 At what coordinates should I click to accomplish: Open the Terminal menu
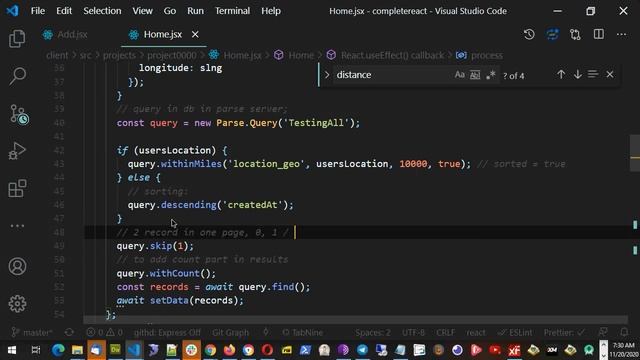[x=232, y=11]
